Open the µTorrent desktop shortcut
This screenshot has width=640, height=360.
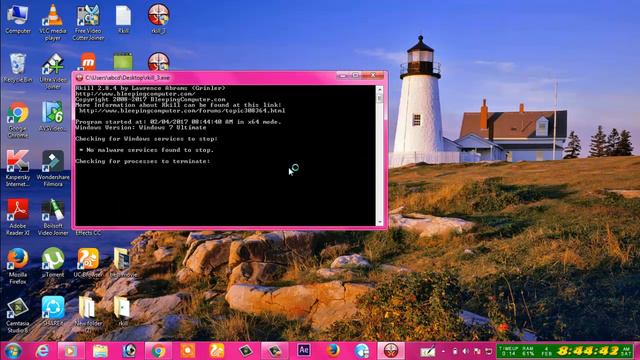click(53, 262)
